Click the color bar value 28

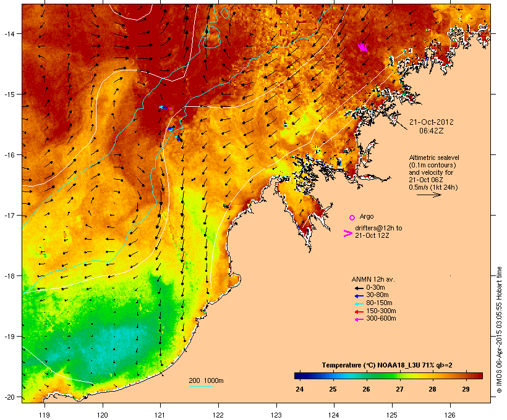(x=433, y=389)
